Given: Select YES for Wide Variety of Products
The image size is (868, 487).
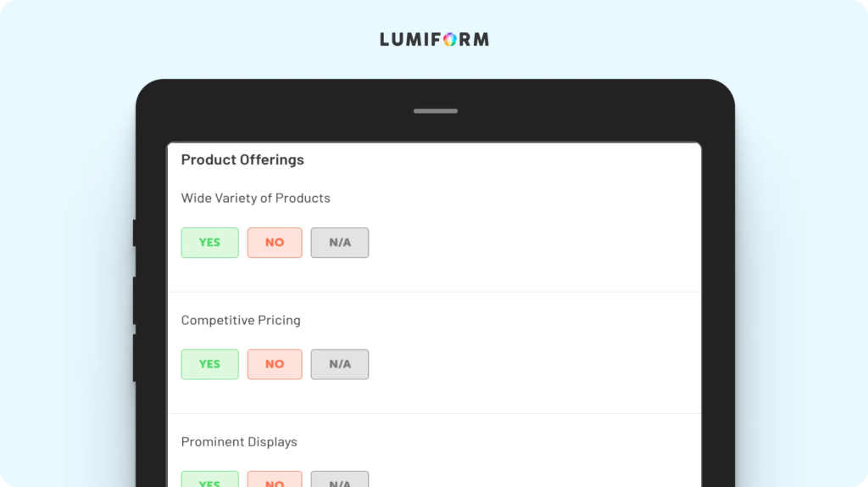Looking at the screenshot, I should [x=209, y=243].
